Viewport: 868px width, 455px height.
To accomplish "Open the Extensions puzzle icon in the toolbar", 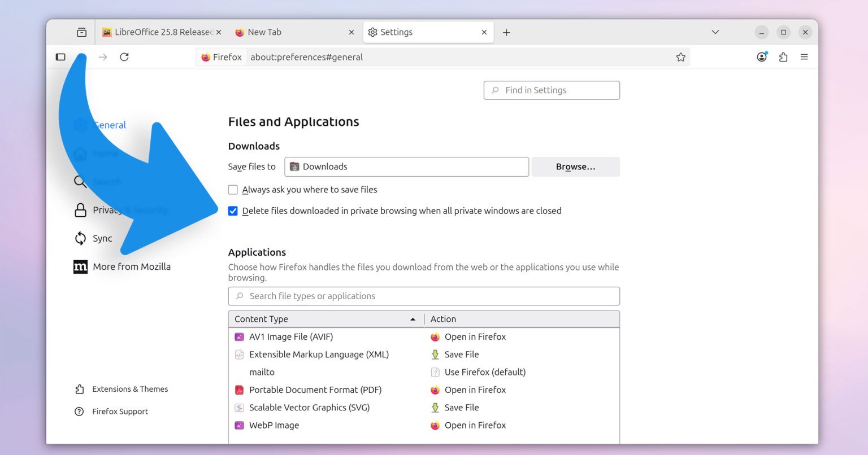I will 783,57.
